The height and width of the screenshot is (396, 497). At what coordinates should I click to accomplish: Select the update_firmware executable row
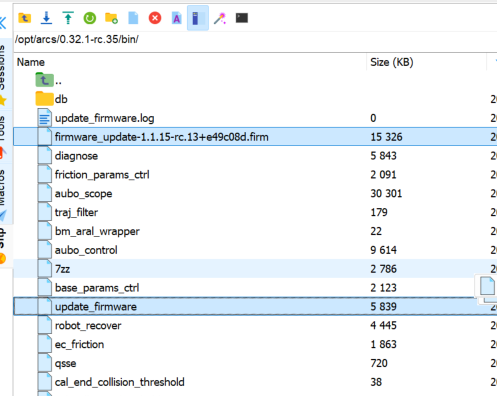tap(255, 306)
